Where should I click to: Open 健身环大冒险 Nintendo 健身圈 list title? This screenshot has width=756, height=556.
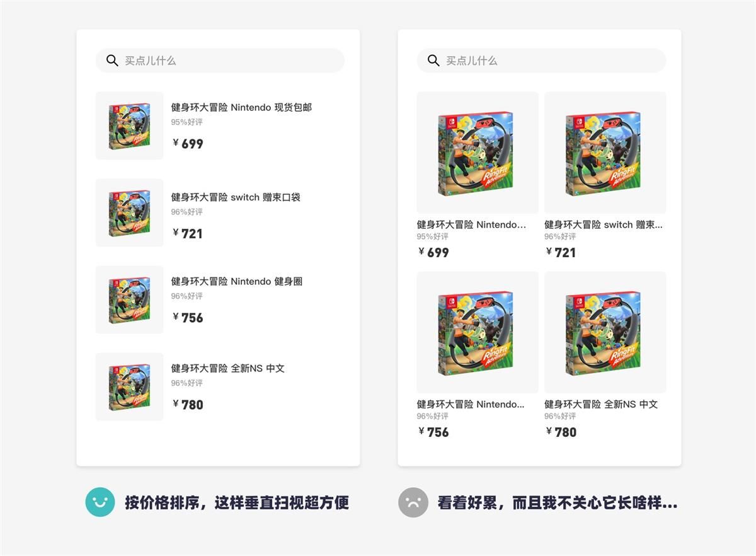(x=237, y=281)
